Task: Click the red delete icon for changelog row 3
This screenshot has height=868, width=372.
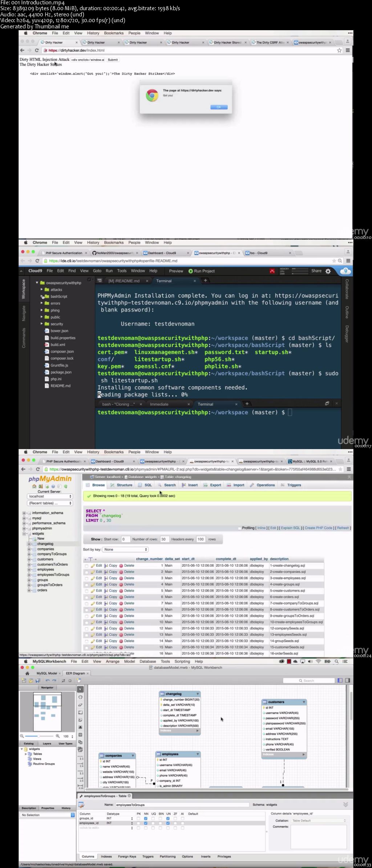Action: [121, 578]
